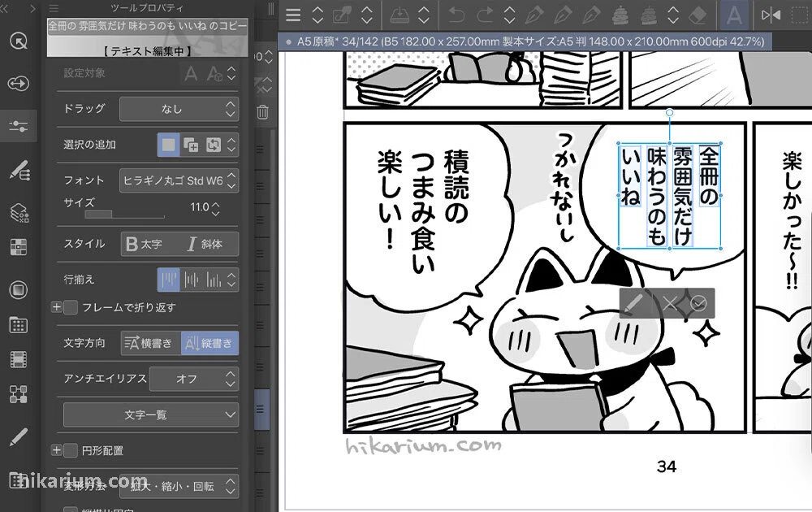
Task: Expand the plus box next to フレームで折り返す
Action: click(57, 307)
